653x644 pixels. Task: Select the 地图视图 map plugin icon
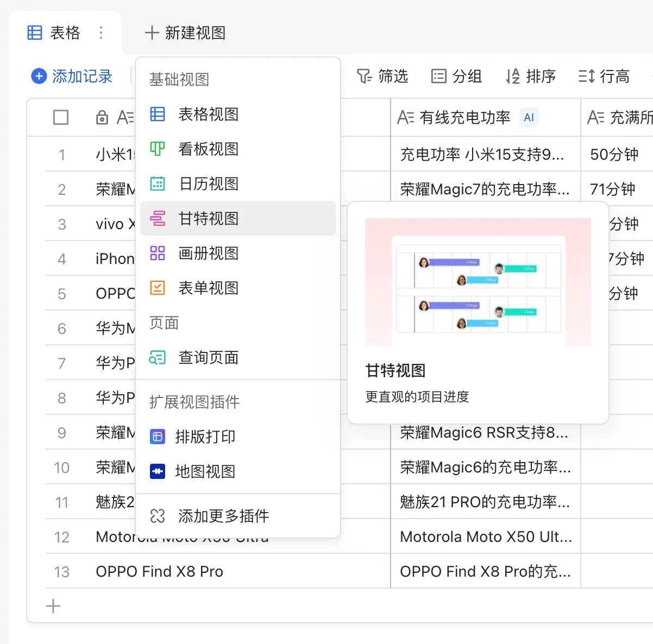[x=158, y=471]
